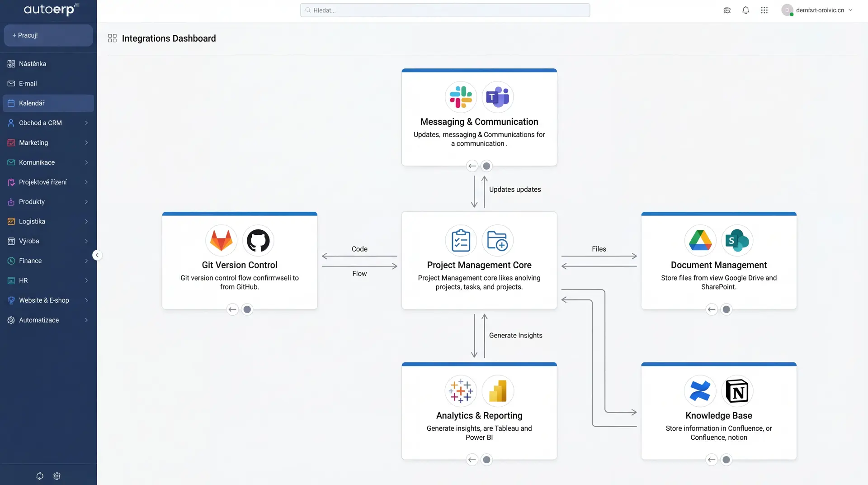The height and width of the screenshot is (485, 868).
Task: Click back arrow under Messaging & Communication card
Action: 472,166
